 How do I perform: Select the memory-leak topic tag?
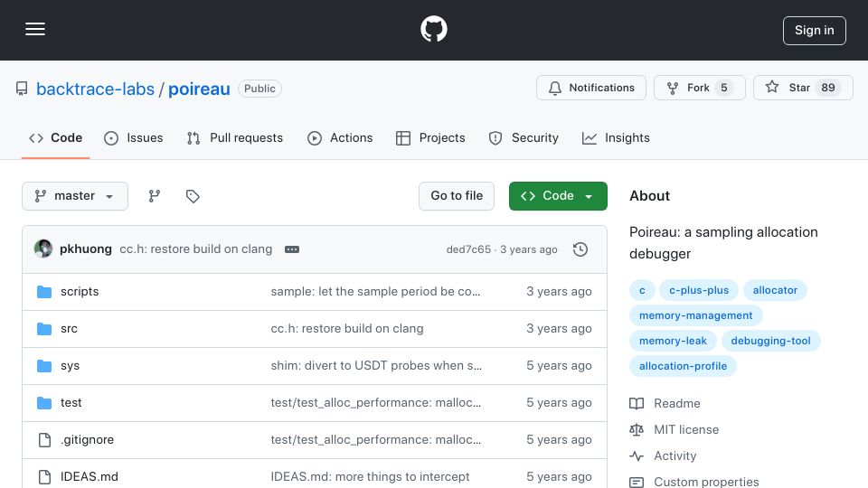[x=673, y=341]
